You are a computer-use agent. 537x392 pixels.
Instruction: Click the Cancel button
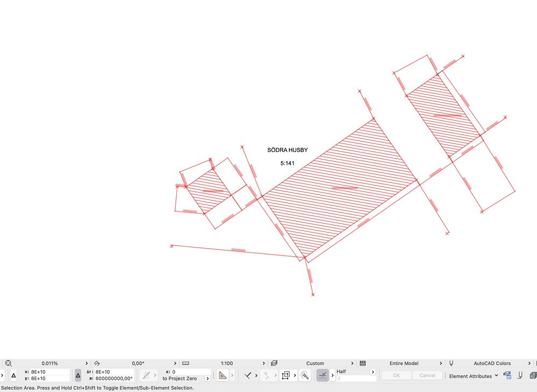427,375
